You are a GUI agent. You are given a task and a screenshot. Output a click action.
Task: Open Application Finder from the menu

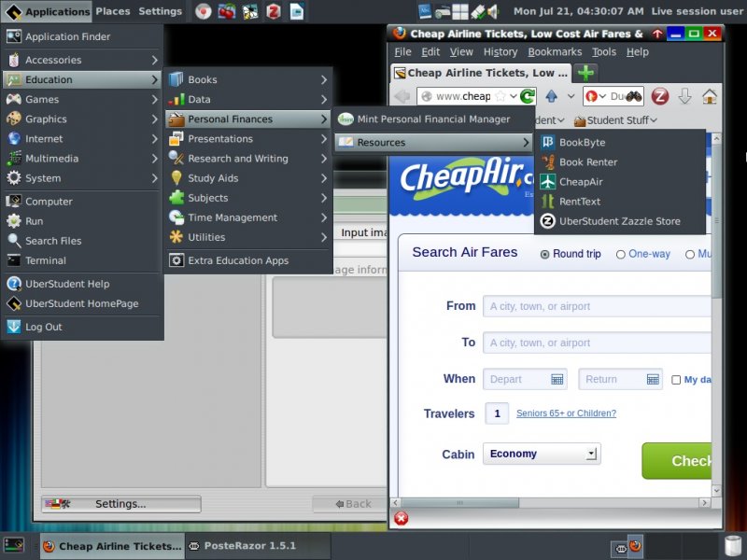[x=82, y=36]
